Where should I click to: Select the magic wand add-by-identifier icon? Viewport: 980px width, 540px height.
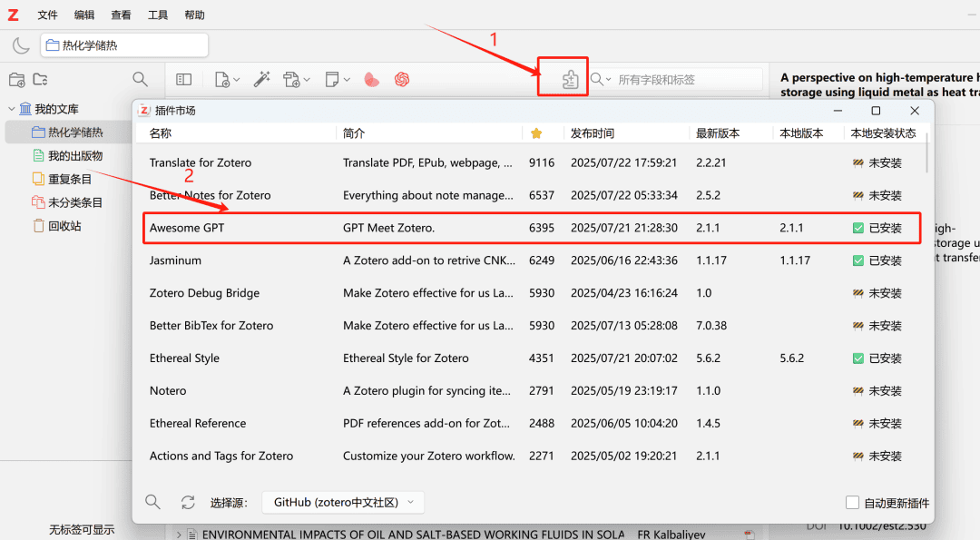pyautogui.click(x=262, y=79)
